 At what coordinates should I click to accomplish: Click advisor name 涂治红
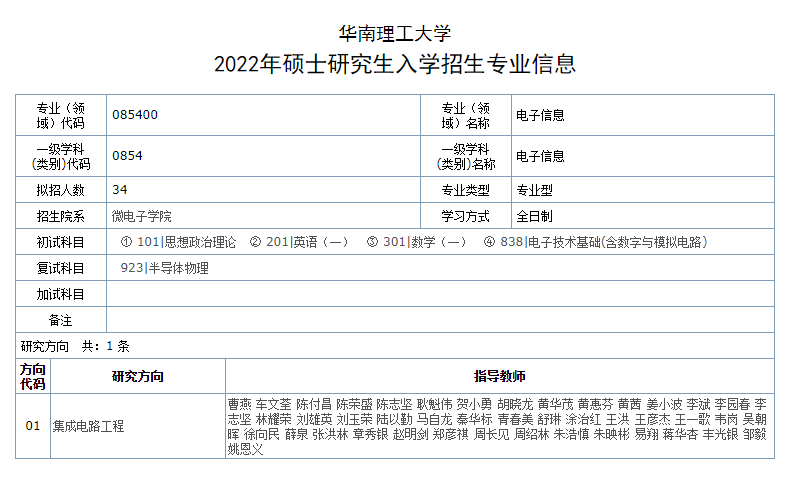click(583, 419)
